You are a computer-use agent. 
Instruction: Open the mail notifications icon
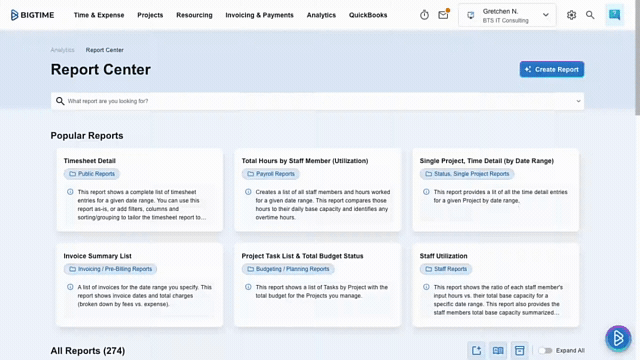click(x=443, y=15)
